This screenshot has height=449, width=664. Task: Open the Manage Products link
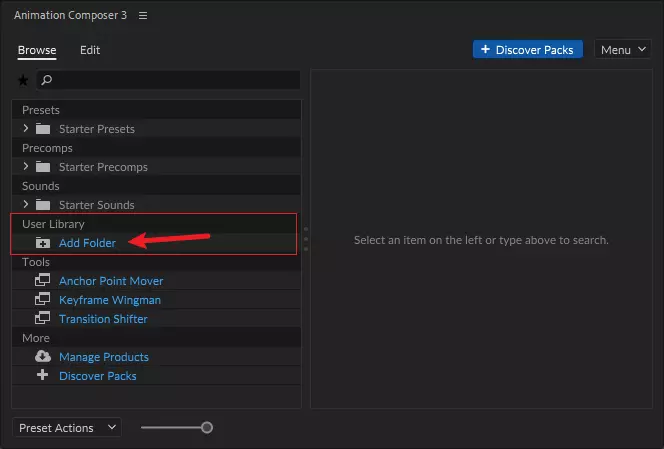104,357
